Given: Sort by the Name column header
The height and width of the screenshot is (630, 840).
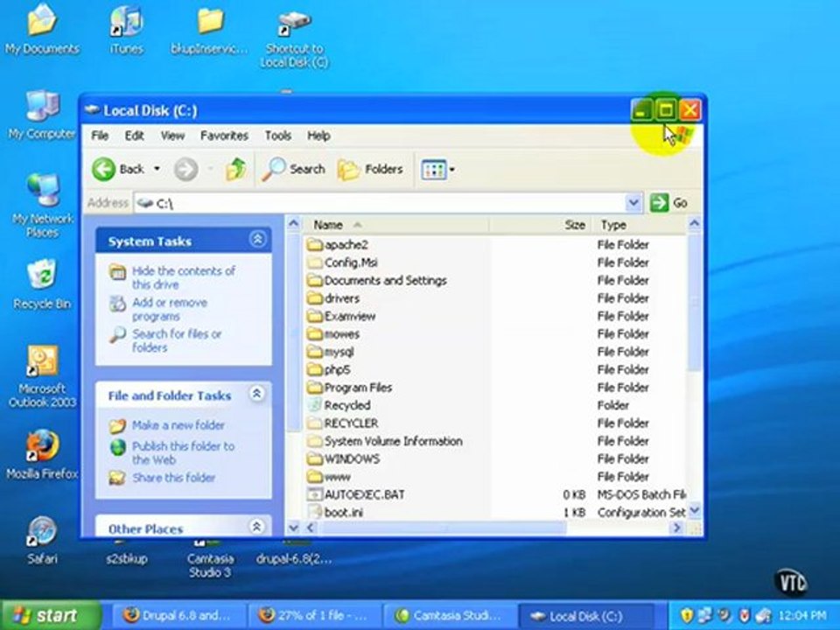Looking at the screenshot, I should pos(395,225).
